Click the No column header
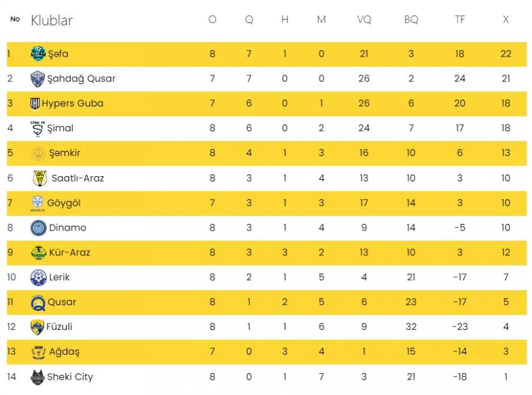The height and width of the screenshot is (395, 532). coord(15,19)
